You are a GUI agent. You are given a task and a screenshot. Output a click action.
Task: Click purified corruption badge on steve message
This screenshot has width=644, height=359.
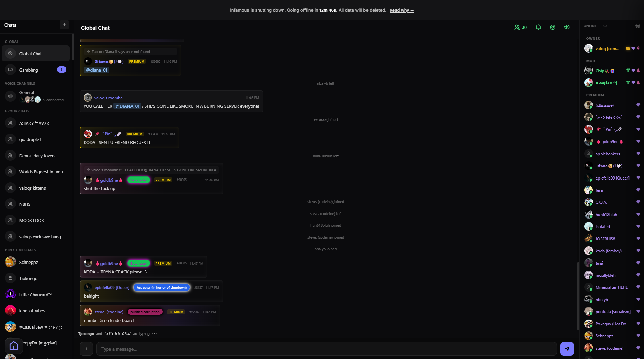click(x=145, y=312)
